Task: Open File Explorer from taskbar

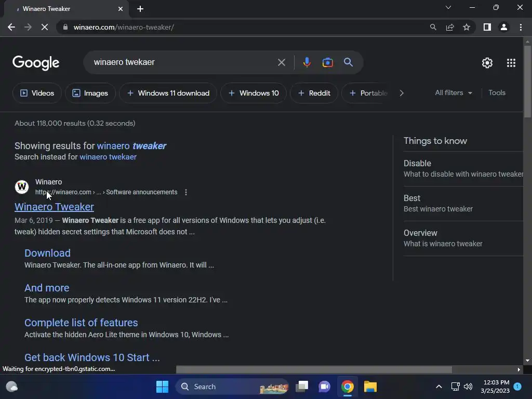Action: (370, 387)
